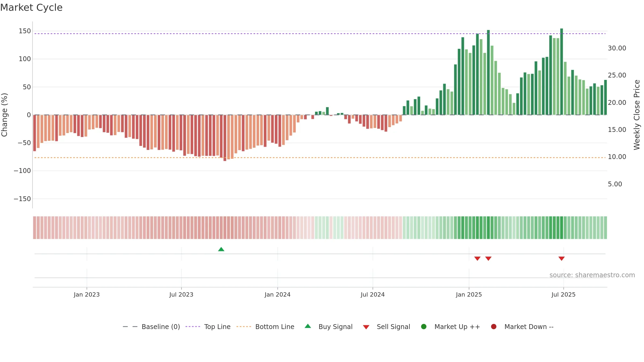Toggle the Market Down -- legend entry
The image size is (644, 362).
(x=522, y=327)
